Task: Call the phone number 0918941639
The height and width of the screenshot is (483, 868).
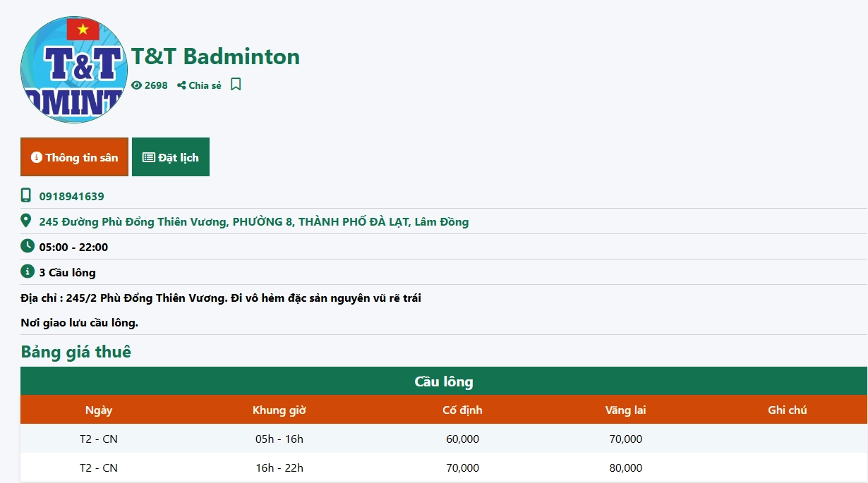Action: [71, 196]
